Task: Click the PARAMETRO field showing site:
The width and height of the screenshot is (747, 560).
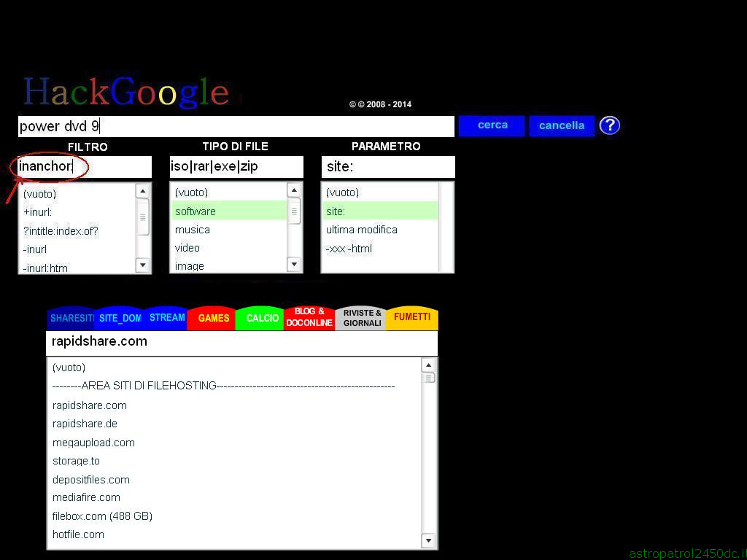Action: click(388, 167)
